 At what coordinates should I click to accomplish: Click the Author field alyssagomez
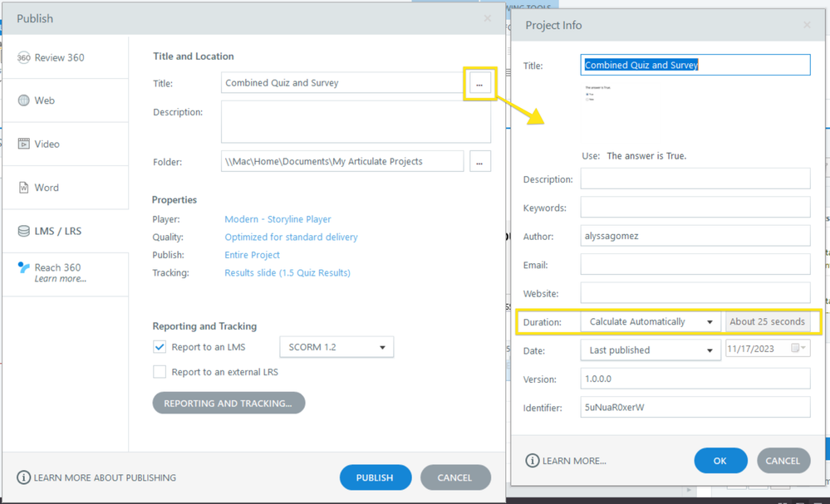click(695, 236)
